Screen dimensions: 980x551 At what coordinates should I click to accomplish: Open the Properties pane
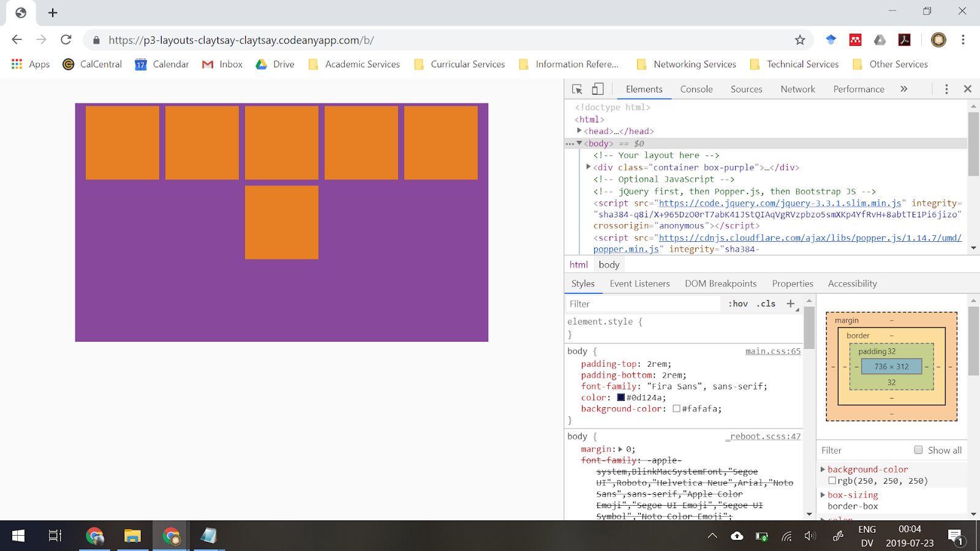click(793, 283)
